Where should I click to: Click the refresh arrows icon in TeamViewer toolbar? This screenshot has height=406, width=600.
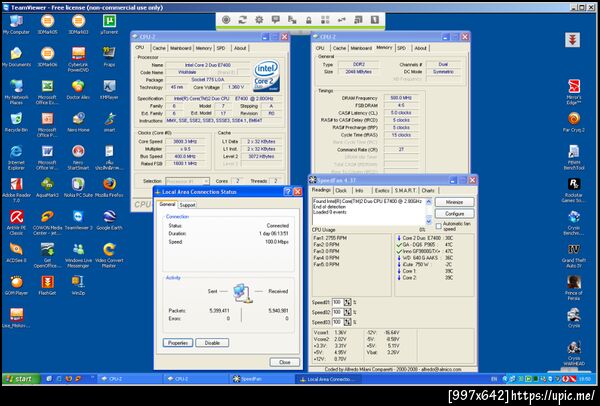(x=242, y=20)
